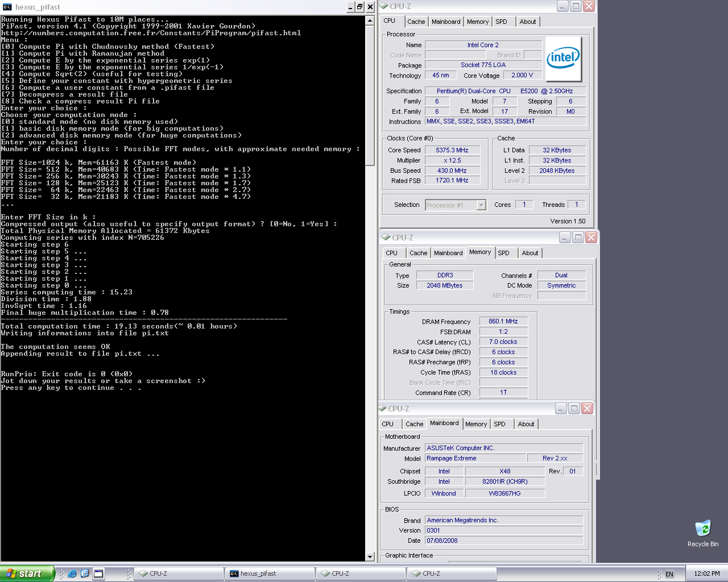Switch to Memory tab in top CPU-Z window
This screenshot has height=582, width=728.
tap(478, 22)
